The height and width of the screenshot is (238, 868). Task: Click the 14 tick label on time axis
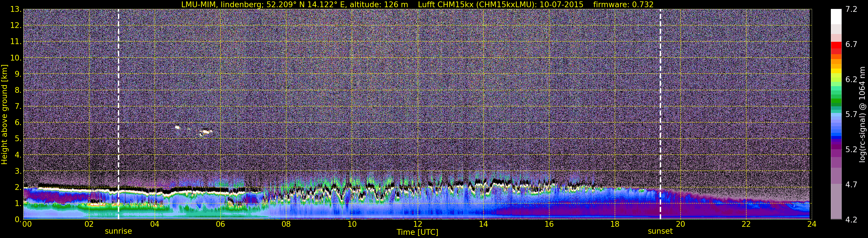point(483,224)
